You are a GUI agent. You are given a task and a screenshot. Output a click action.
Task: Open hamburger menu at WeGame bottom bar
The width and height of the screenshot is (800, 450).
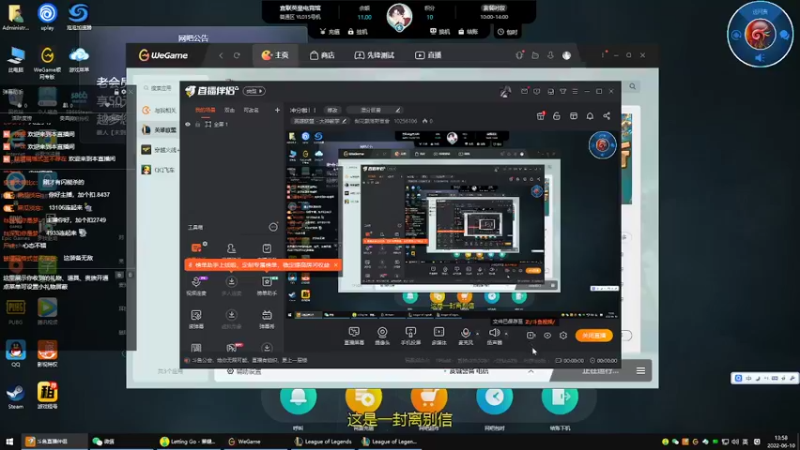click(640, 371)
